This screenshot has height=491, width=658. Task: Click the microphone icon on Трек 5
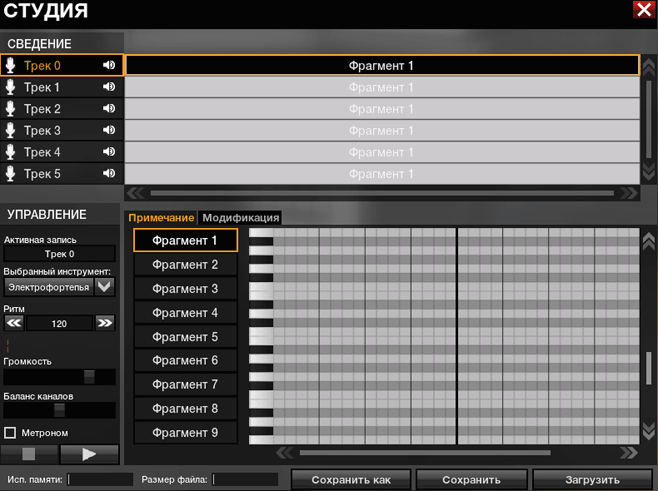(10, 174)
